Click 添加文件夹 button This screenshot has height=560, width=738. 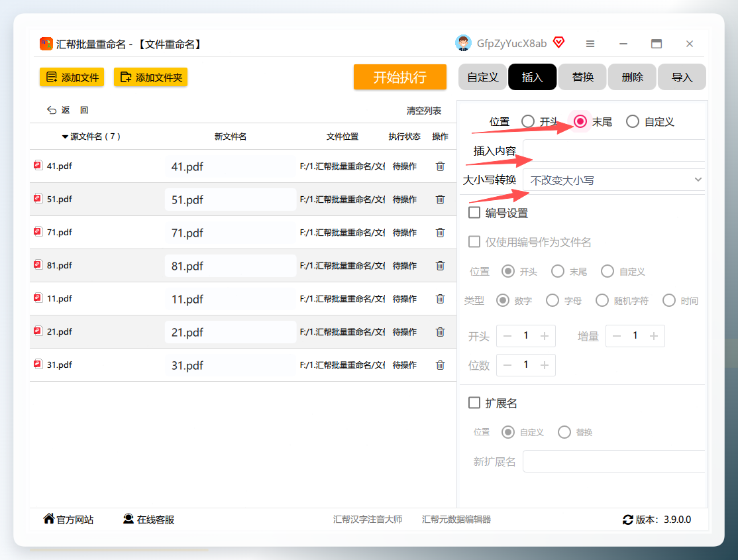(x=150, y=78)
